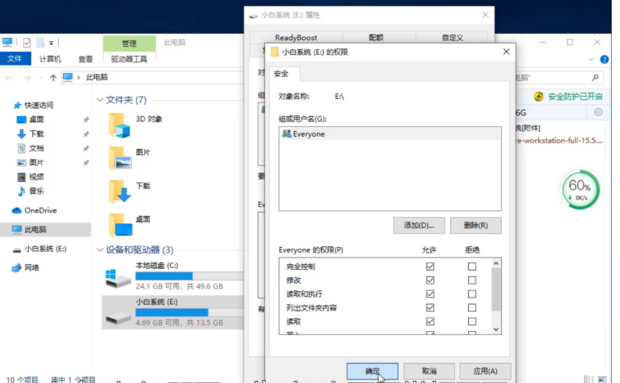Close the permissions dialog
Viewport: 620px width, 383px height.
(x=506, y=52)
